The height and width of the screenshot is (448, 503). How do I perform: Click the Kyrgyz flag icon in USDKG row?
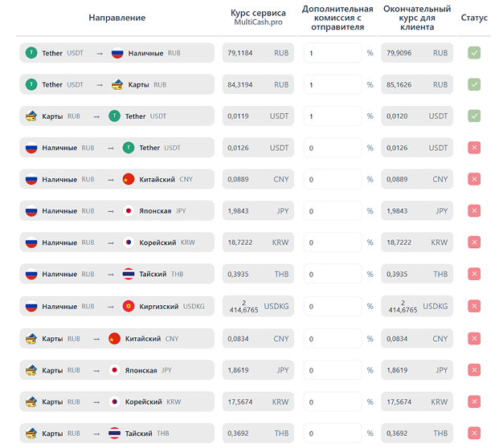pos(129,307)
